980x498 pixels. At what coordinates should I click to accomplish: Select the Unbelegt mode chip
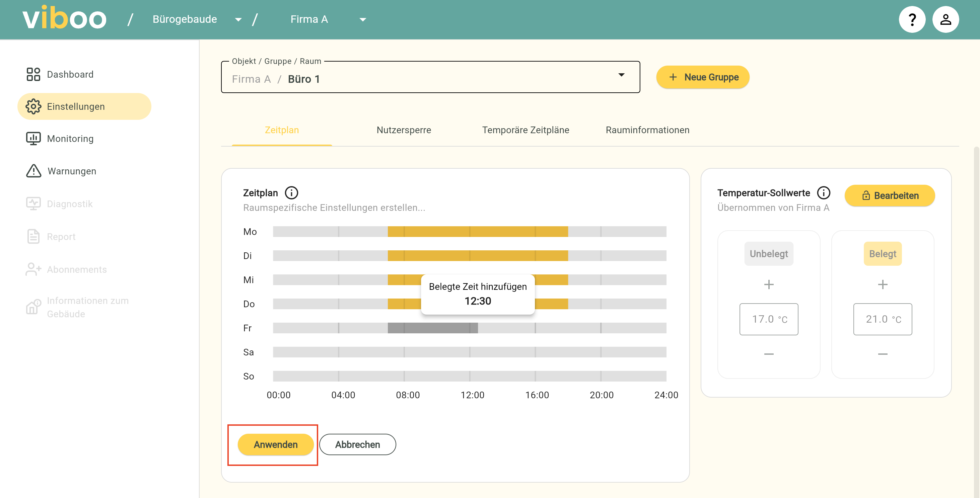coord(768,254)
